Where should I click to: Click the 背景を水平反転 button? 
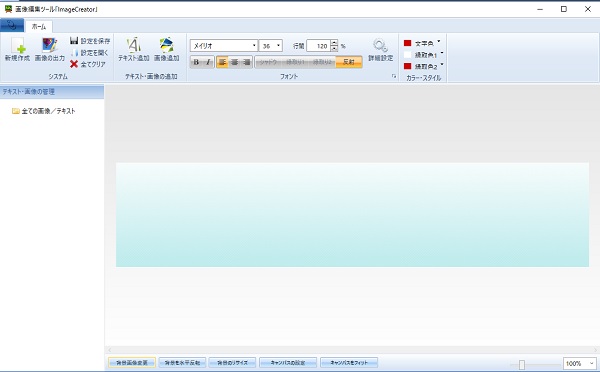point(182,362)
